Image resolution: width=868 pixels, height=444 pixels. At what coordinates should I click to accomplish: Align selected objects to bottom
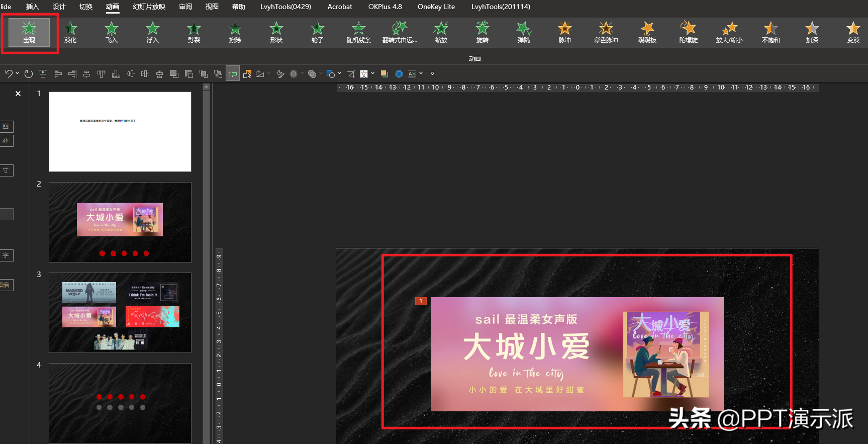116,74
